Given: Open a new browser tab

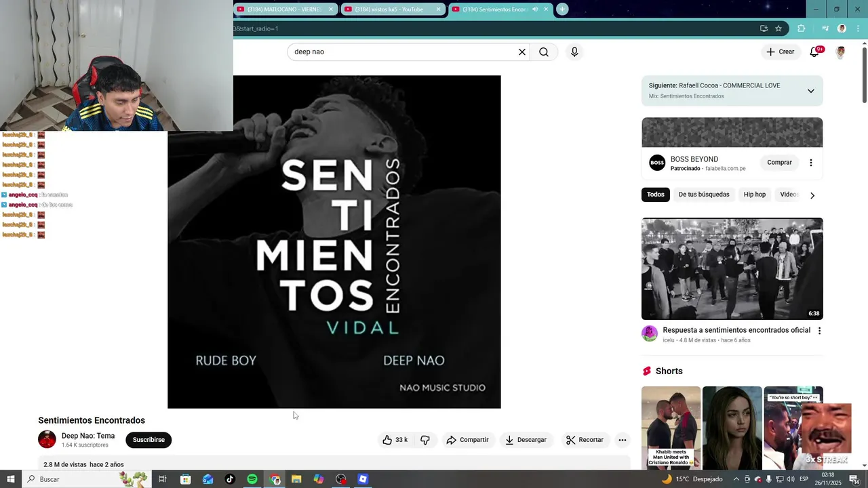Looking at the screenshot, I should (x=562, y=9).
